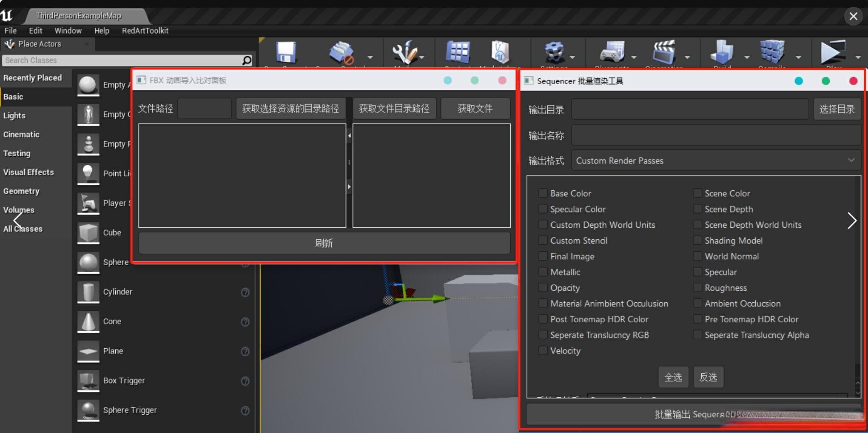
Task: Open the RedArtToolkit menu
Action: click(x=145, y=31)
